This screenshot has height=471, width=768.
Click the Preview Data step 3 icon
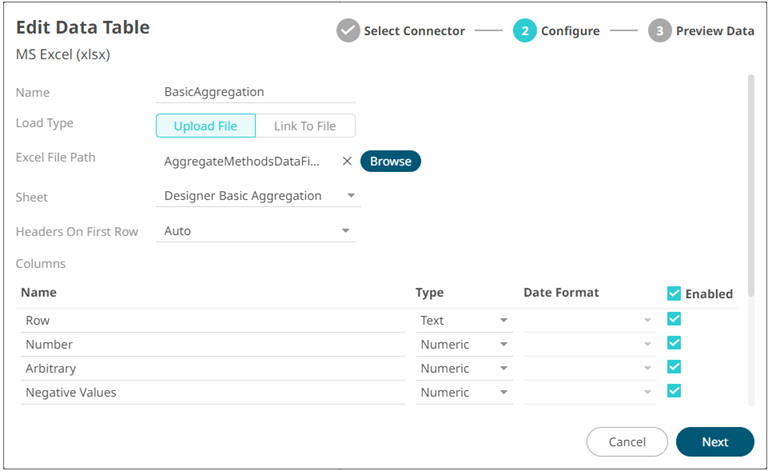point(659,31)
